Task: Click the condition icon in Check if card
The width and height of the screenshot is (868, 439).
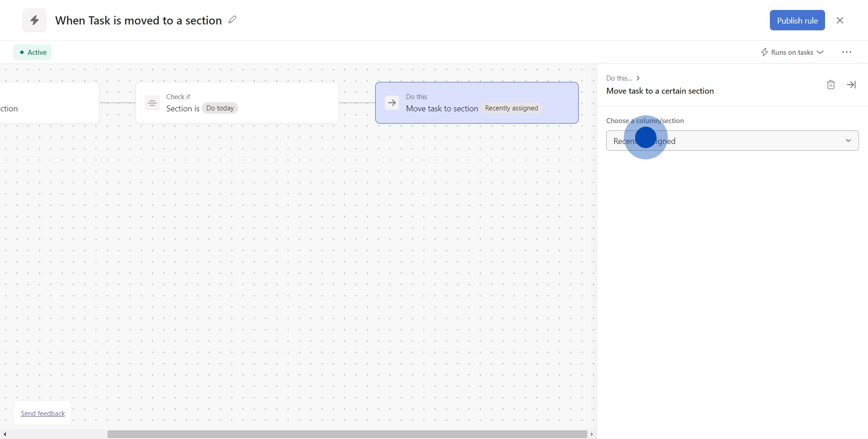Action: (x=152, y=103)
